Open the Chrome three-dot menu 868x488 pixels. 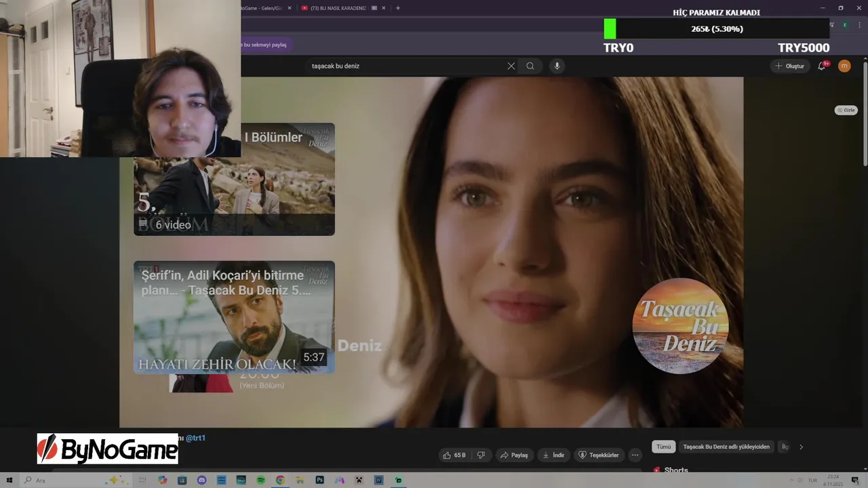point(859,25)
